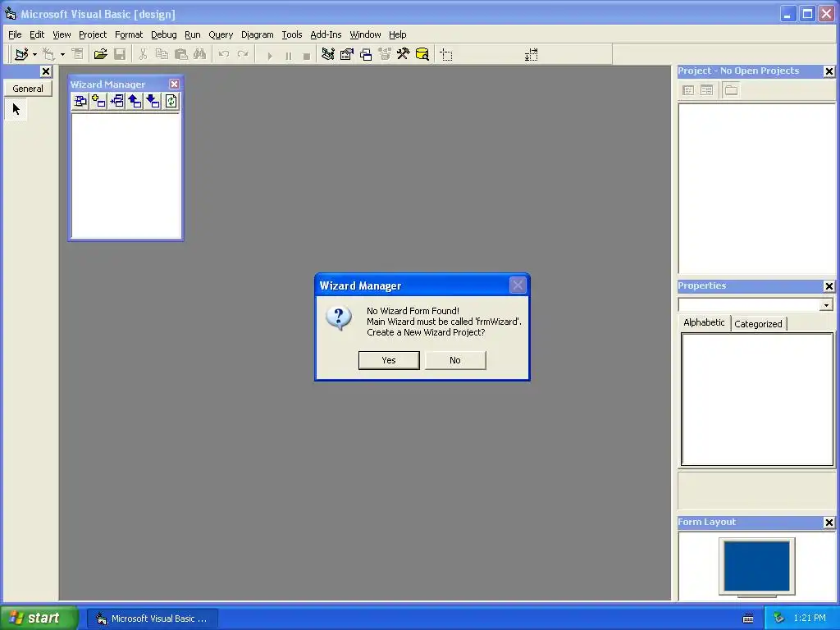Open the Properties Window toolbar icon
Image resolution: width=840 pixels, height=630 pixels.
pyautogui.click(x=347, y=54)
